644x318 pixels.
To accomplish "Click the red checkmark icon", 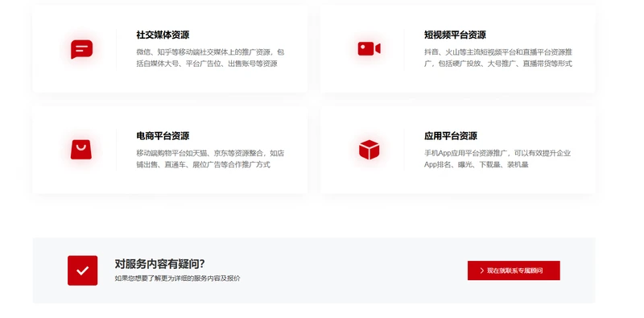I will click(x=83, y=271).
